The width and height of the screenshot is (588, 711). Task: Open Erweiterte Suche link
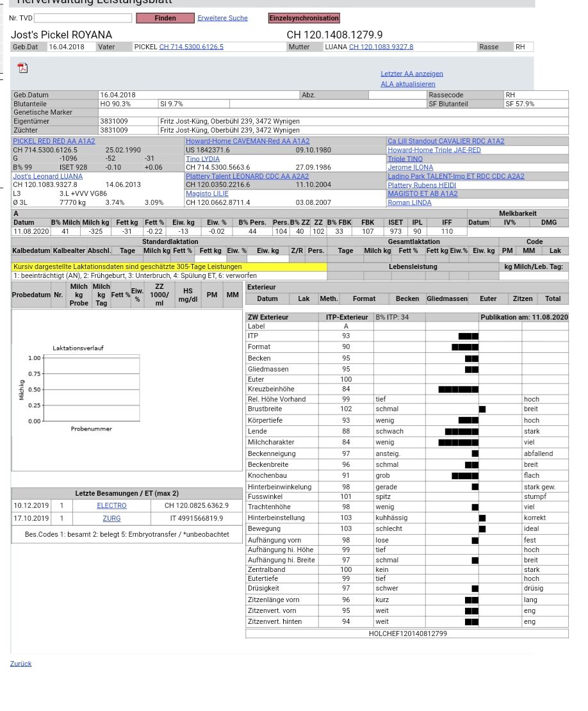pyautogui.click(x=222, y=18)
